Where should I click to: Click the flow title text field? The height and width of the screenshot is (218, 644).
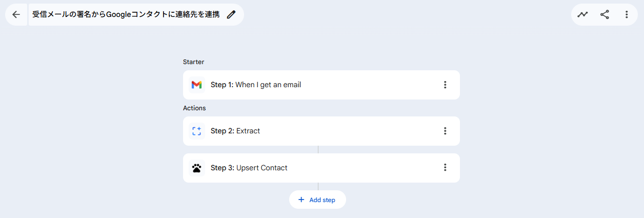coord(126,14)
